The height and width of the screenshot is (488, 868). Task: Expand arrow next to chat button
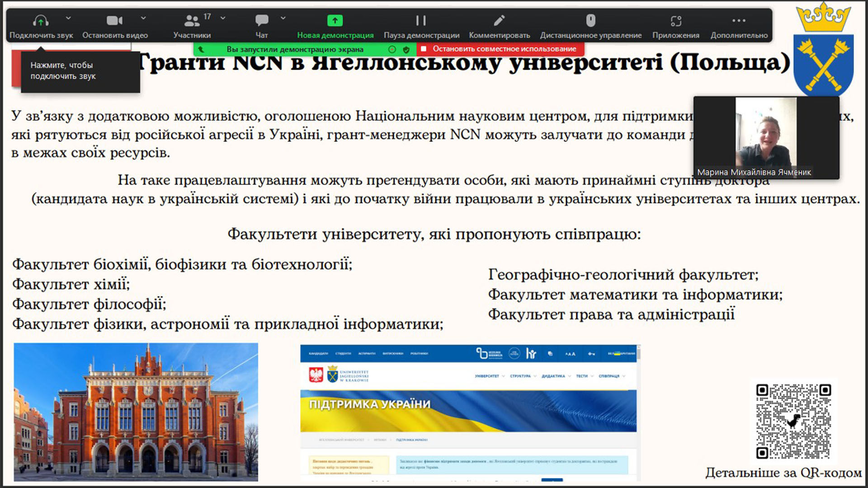coord(283,18)
